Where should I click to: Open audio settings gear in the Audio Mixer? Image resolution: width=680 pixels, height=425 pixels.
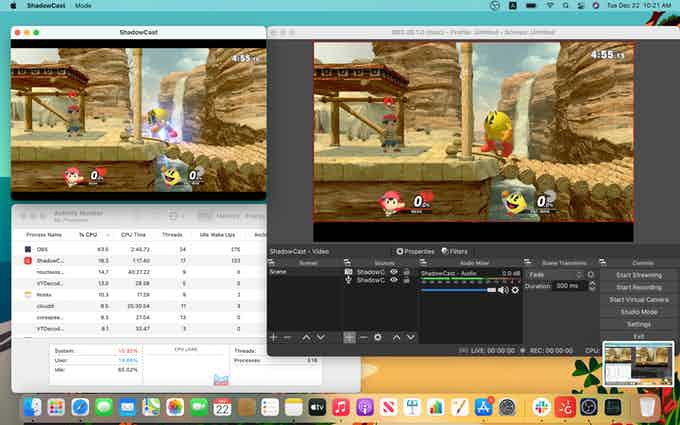pos(515,290)
